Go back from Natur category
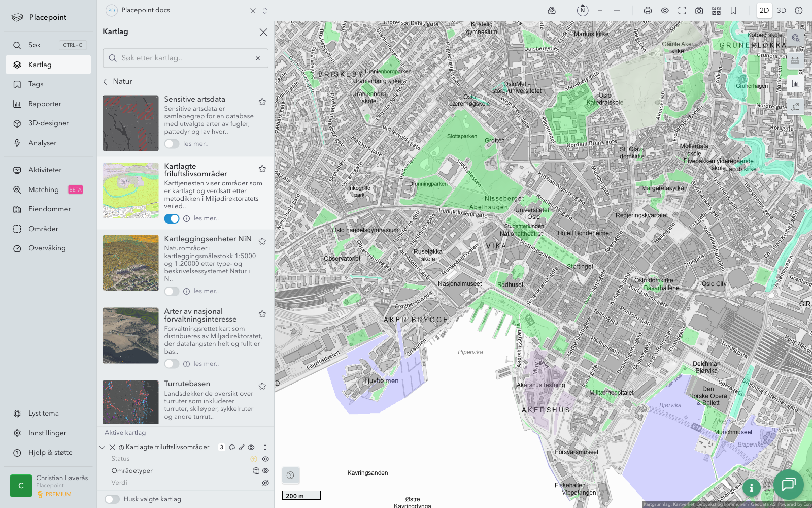The image size is (812, 508). tap(106, 81)
